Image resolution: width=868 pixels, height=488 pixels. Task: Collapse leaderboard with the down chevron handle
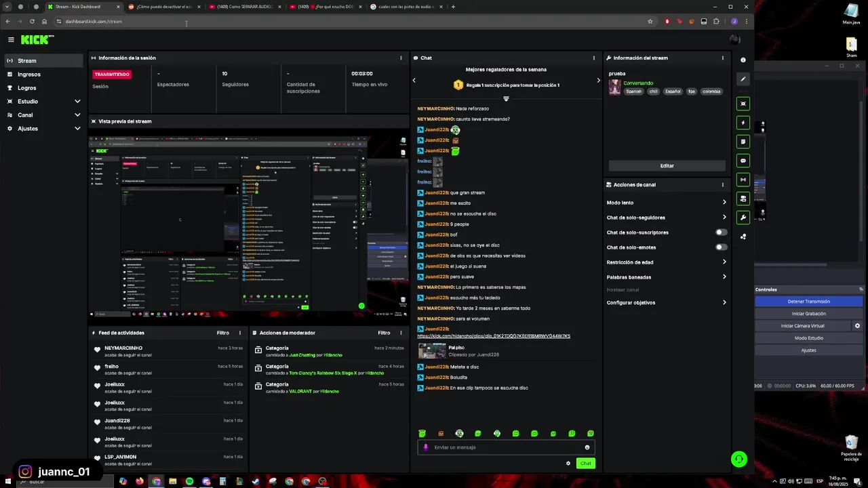tap(506, 99)
